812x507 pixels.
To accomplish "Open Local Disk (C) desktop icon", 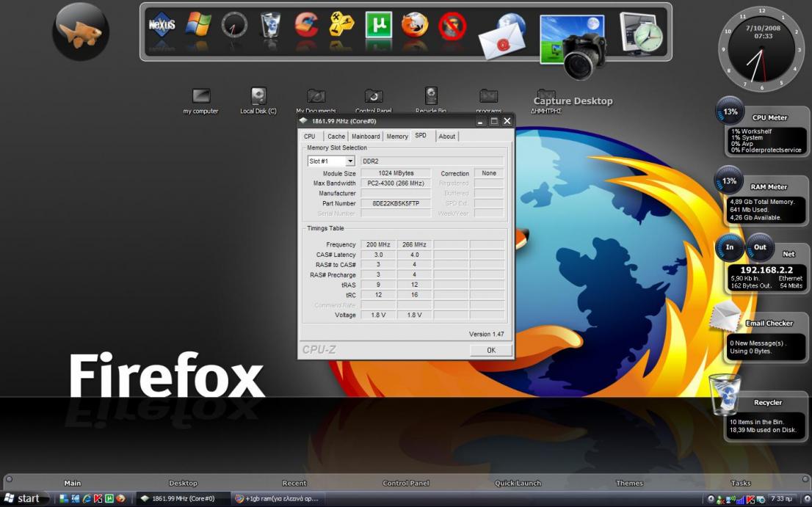I will coord(258,101).
